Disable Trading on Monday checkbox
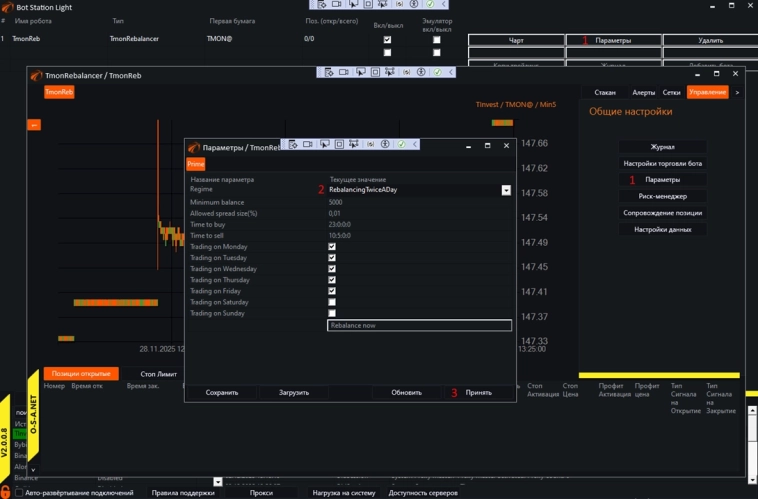 (x=332, y=247)
